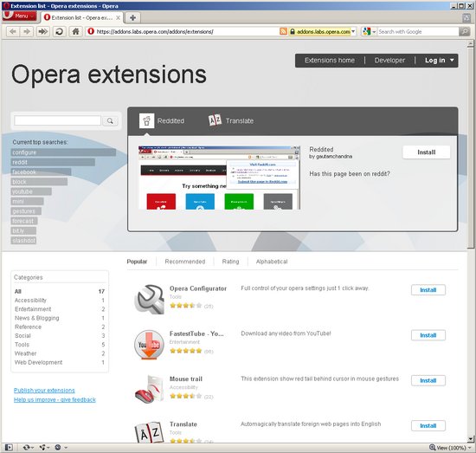
Task: Select the Translate featured tab icon
Action: [215, 120]
